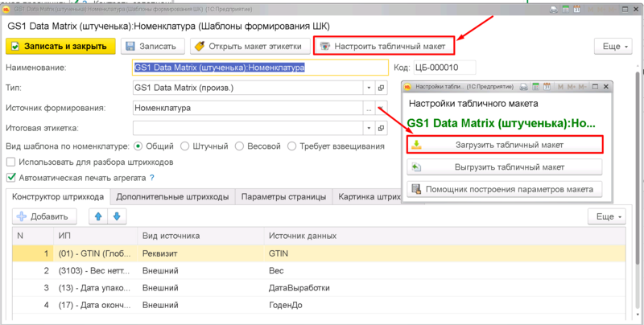Image resolution: width=644 pixels, height=325 pixels.
Task: Open the calendar in the Настройки табличного макета title bar
Action: click(547, 87)
